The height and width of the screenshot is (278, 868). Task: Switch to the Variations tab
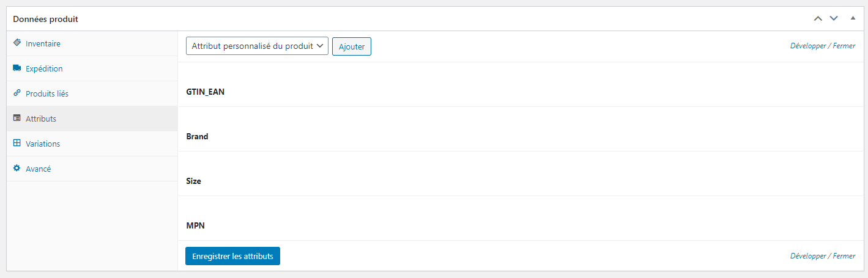pos(43,144)
